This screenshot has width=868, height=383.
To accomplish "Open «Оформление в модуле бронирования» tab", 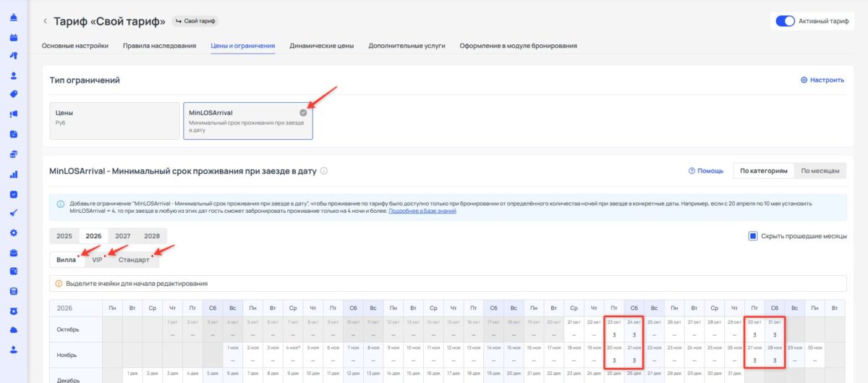I will [519, 46].
